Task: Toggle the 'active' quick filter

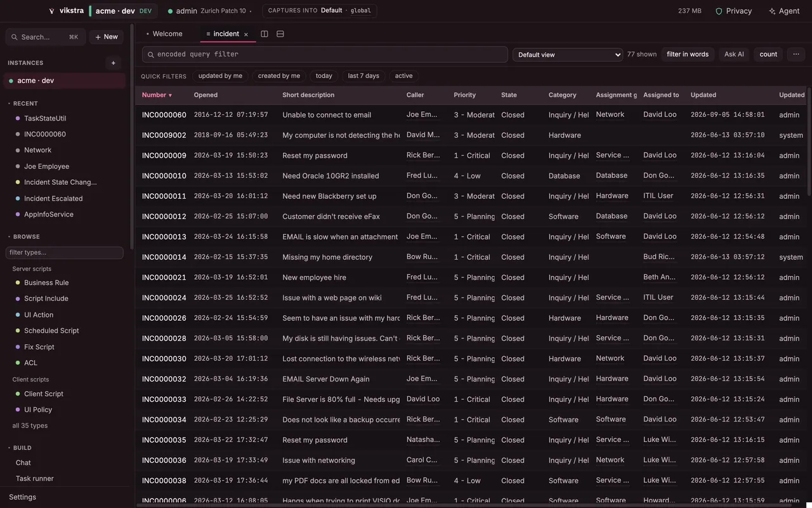Action: [x=403, y=76]
